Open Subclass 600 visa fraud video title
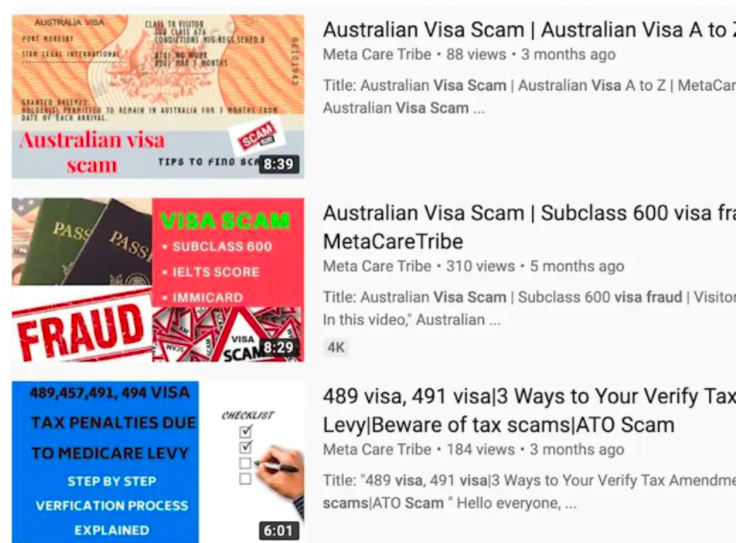The image size is (742, 543). (529, 227)
